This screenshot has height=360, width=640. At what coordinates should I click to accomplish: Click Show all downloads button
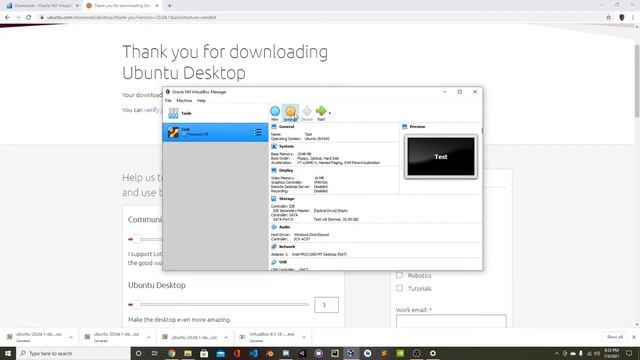pyautogui.click(x=615, y=337)
